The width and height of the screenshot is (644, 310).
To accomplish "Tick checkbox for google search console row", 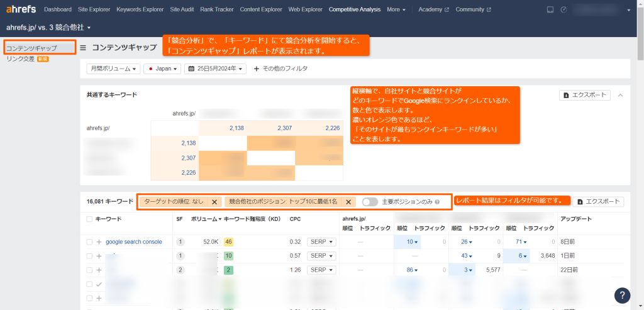I will tap(89, 242).
